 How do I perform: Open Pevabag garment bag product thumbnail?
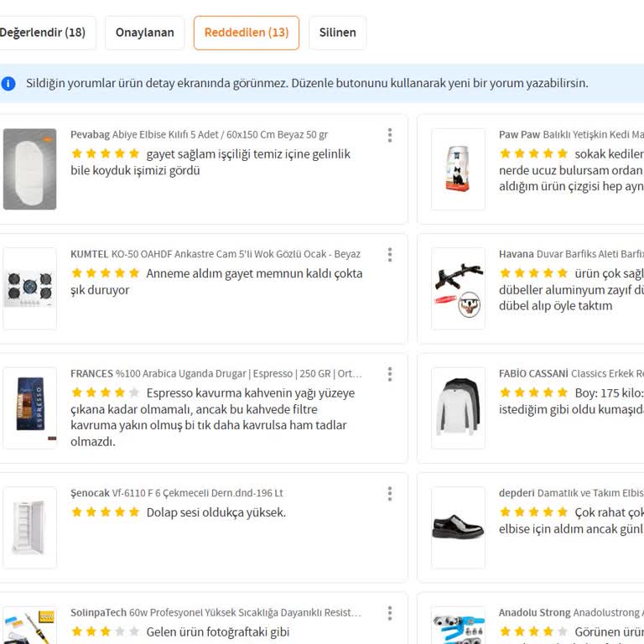click(x=30, y=169)
